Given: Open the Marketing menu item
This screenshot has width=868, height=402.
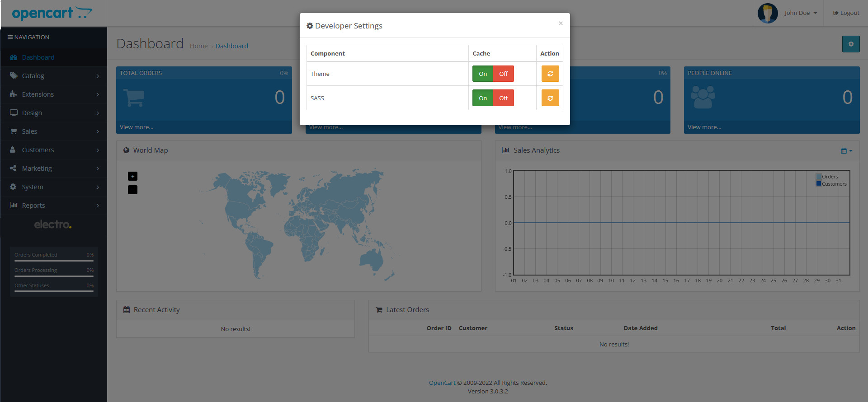Looking at the screenshot, I should coord(53,168).
